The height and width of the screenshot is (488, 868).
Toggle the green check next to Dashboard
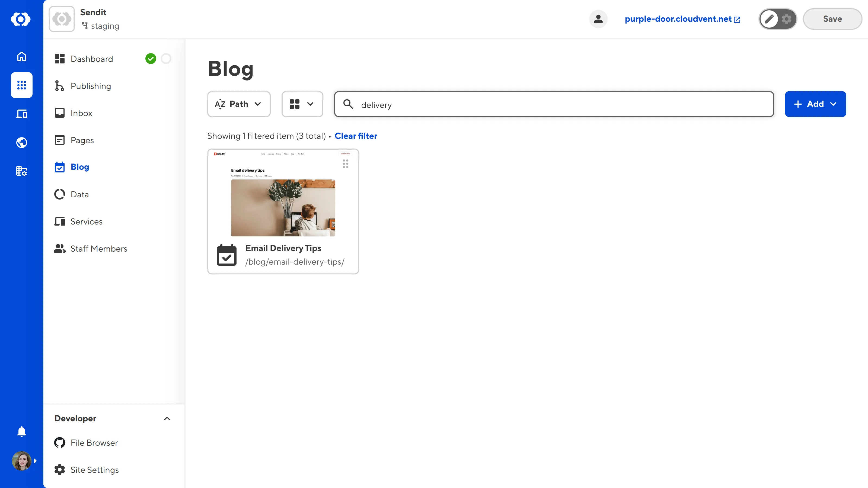[151, 59]
